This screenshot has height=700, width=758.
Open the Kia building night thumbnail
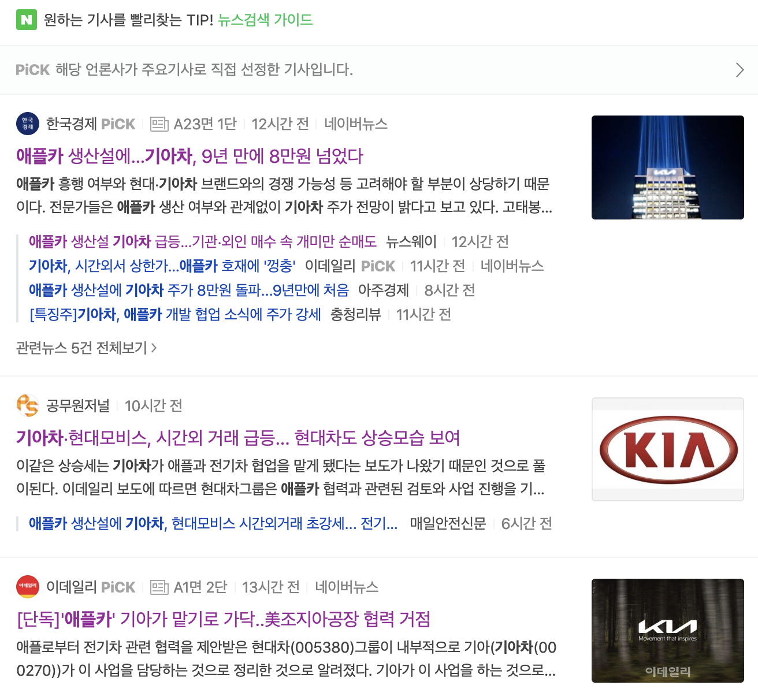[x=668, y=167]
